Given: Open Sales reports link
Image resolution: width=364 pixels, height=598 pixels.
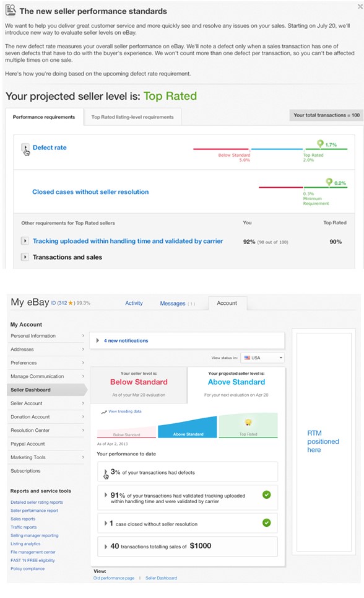Looking at the screenshot, I should pyautogui.click(x=23, y=519).
